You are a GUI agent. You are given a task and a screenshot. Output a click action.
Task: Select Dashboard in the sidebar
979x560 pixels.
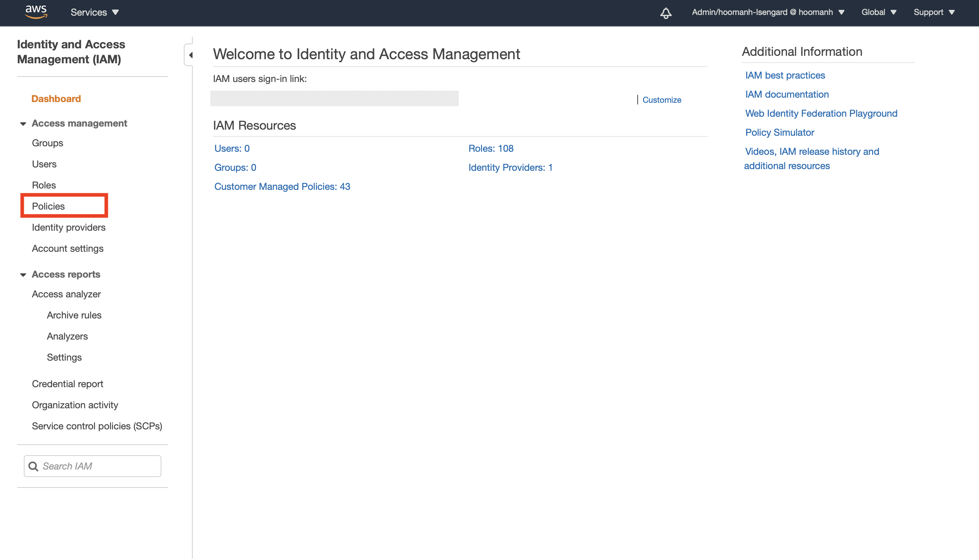coord(56,98)
